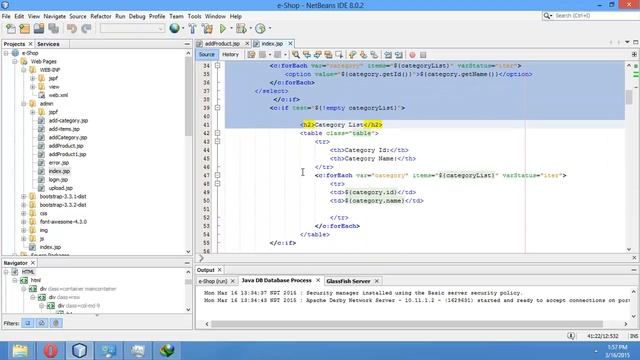Image resolution: width=640 pixels, height=360 pixels.
Task: Click the Build Project hammer icon
Action: pos(192,29)
